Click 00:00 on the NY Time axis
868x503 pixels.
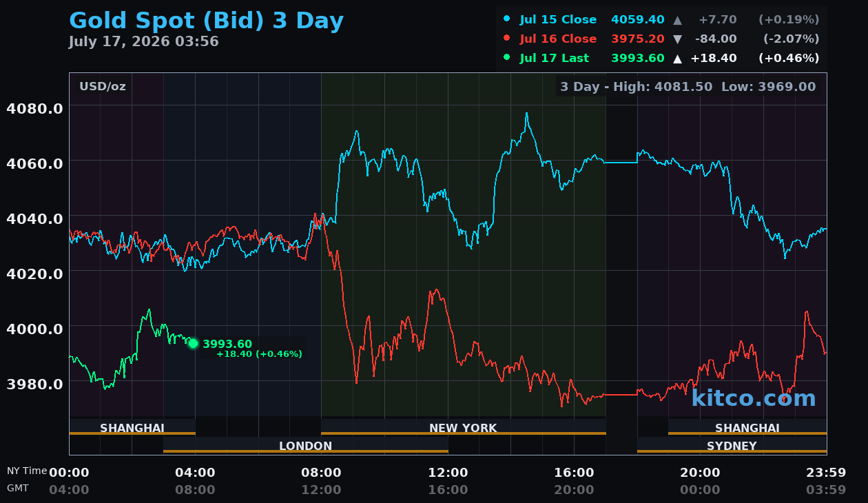69,473
